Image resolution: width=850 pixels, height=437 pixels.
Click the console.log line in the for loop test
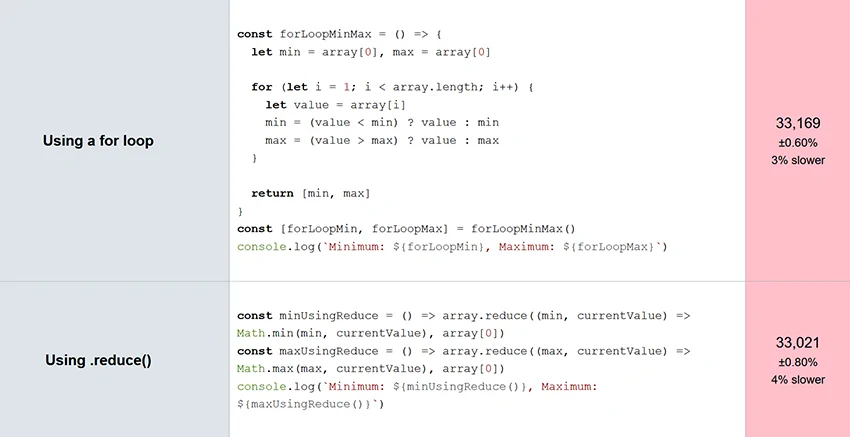(452, 246)
